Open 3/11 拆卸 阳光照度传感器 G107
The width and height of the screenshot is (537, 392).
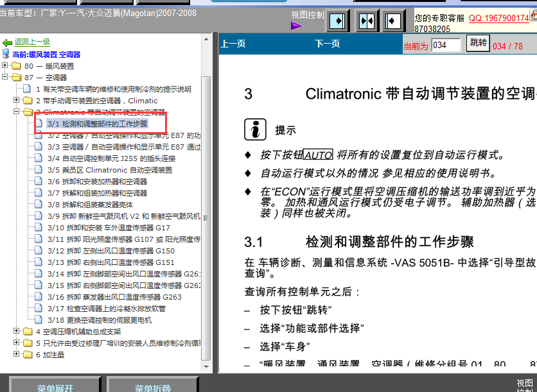pos(124,239)
